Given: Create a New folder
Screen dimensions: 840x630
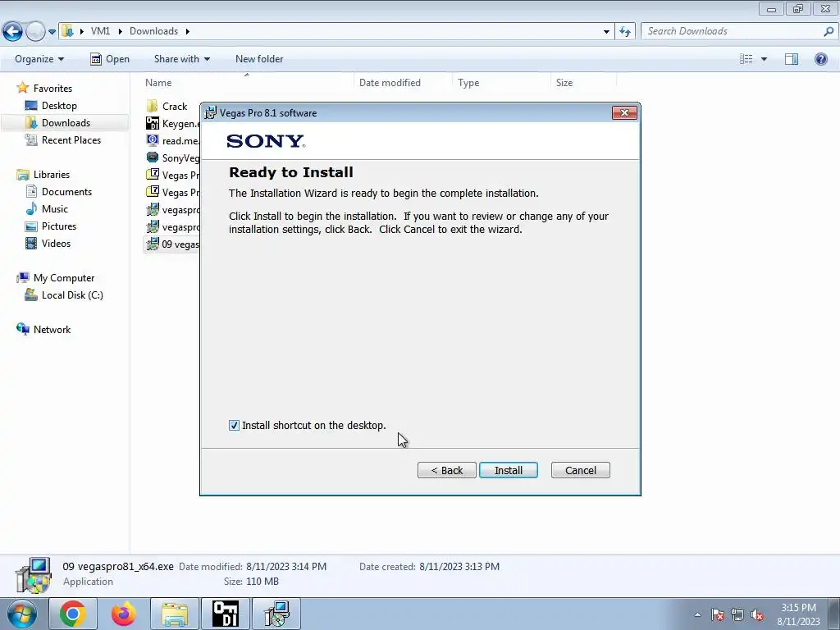Looking at the screenshot, I should [259, 59].
